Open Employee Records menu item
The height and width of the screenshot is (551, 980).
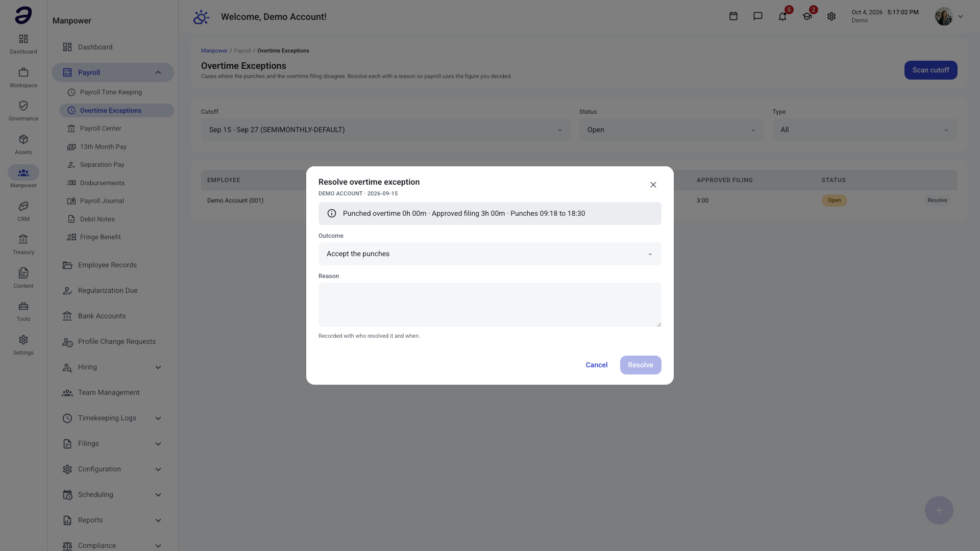(x=113, y=265)
